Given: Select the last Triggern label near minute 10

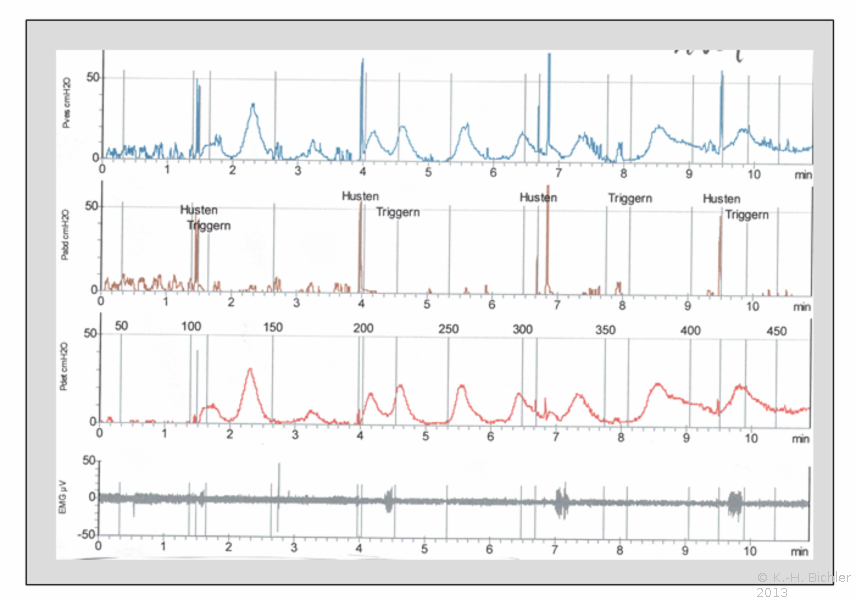Looking at the screenshot, I should [747, 214].
